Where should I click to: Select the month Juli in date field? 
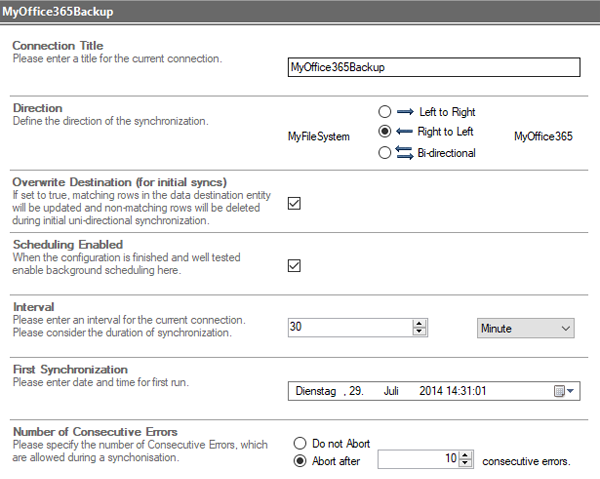pyautogui.click(x=391, y=391)
